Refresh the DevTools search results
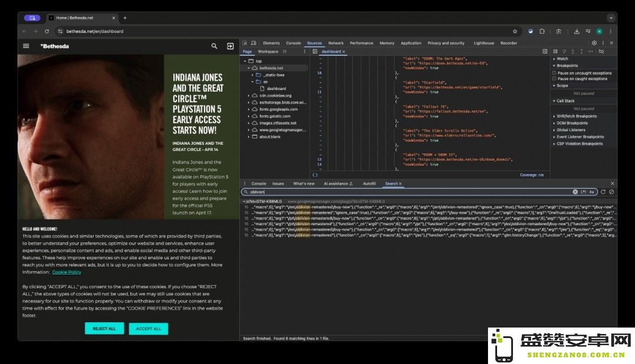 (x=603, y=192)
